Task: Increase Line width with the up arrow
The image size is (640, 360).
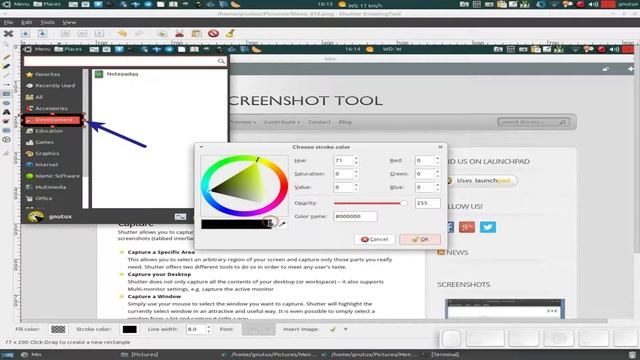Action: tap(209, 327)
